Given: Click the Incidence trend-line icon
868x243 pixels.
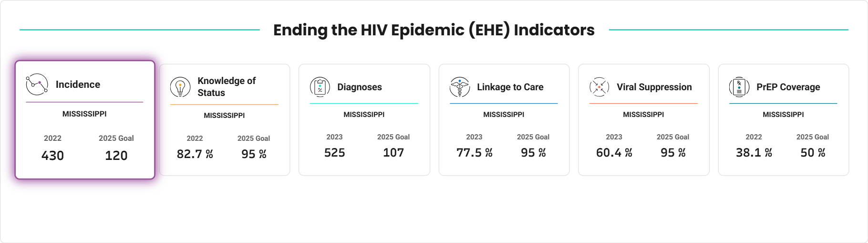Looking at the screenshot, I should tap(37, 85).
